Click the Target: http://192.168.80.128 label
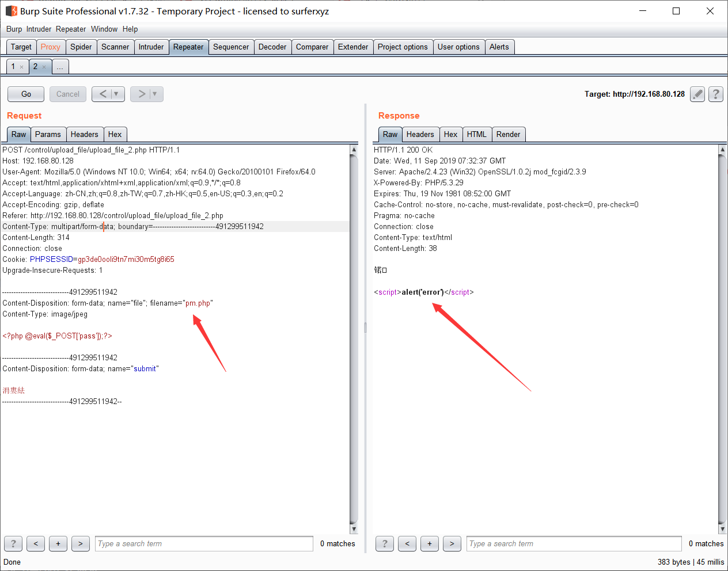728x571 pixels. tap(635, 94)
